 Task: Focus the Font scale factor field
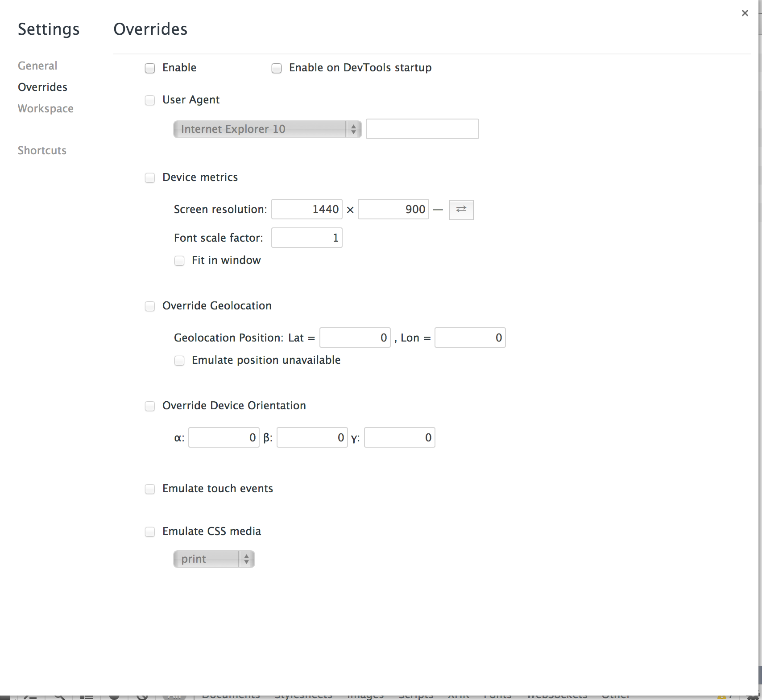coord(307,238)
